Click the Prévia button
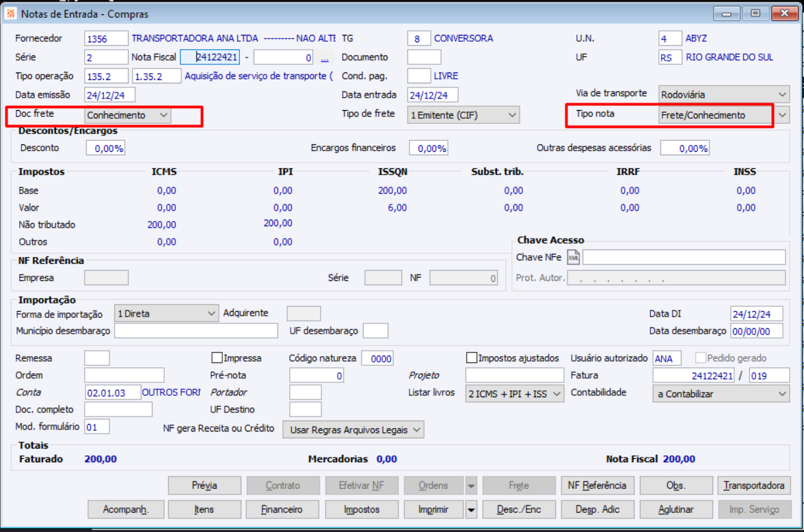Viewport: 804px width, 532px height. point(204,486)
